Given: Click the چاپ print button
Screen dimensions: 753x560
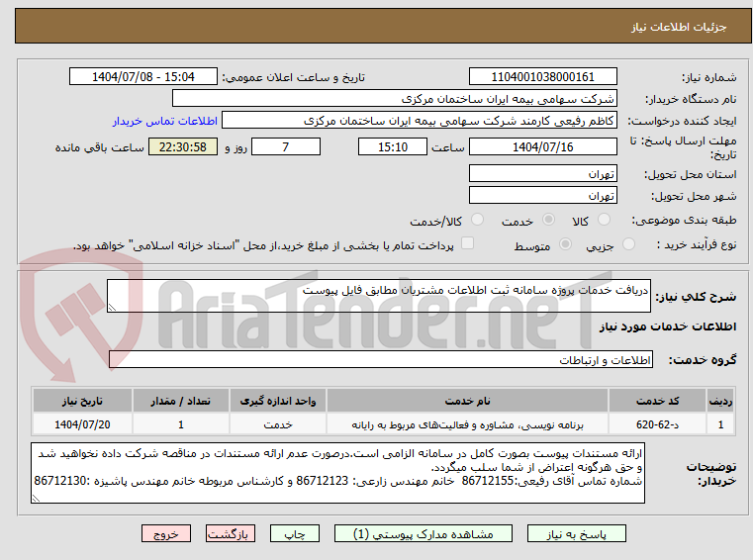Looking at the screenshot, I should 295,533.
